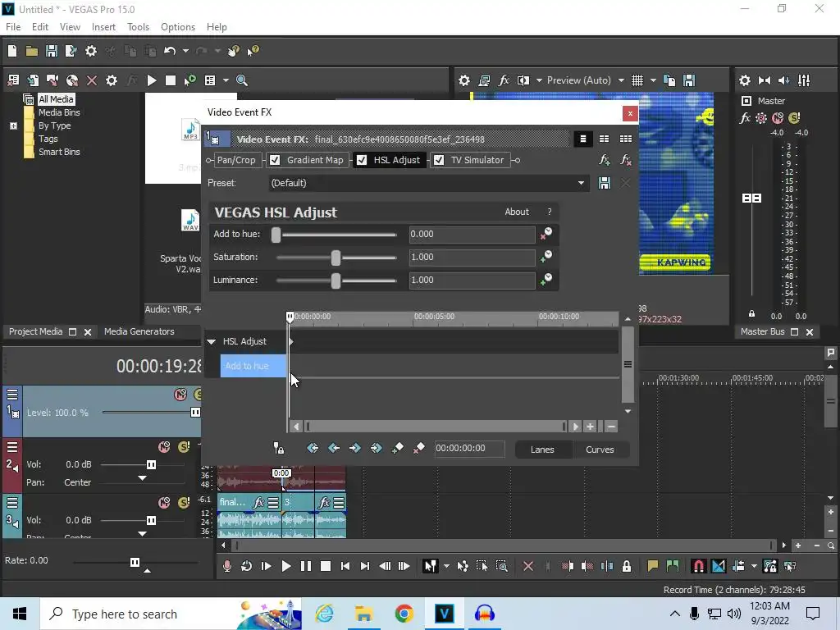Delete keyframe with the remove-keyframe diamond
Image resolution: width=840 pixels, height=630 pixels.
tap(419, 448)
